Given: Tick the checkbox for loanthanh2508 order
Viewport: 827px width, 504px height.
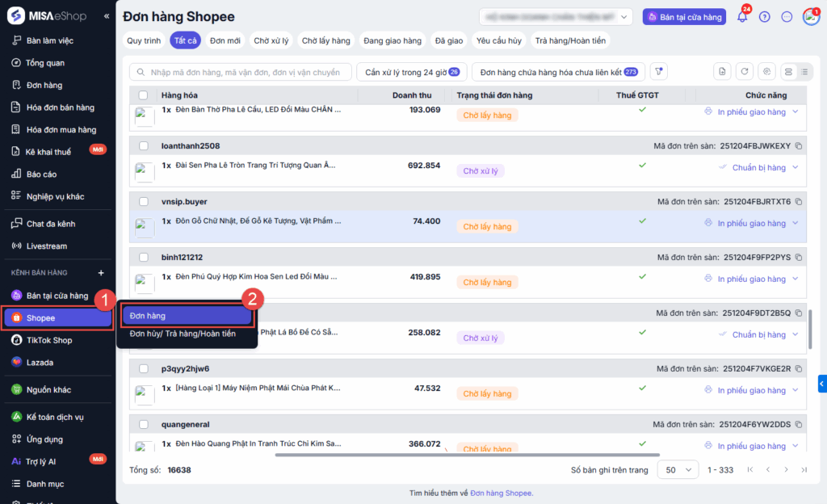Looking at the screenshot, I should (x=143, y=146).
